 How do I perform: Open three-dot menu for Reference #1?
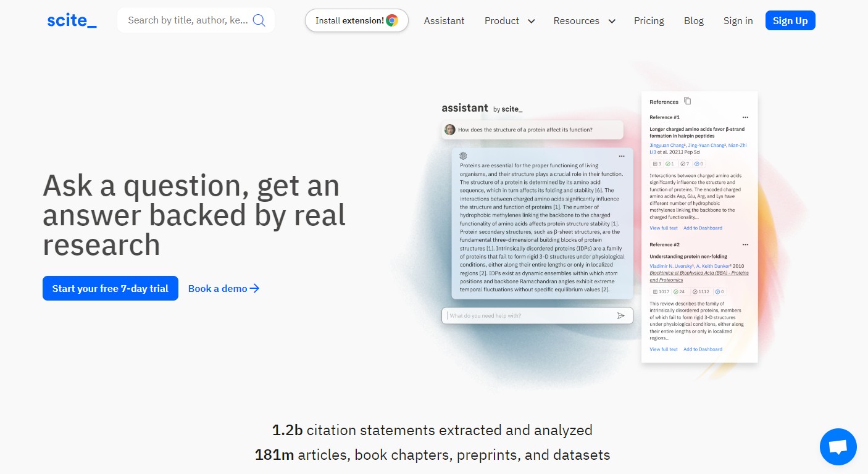coord(745,117)
